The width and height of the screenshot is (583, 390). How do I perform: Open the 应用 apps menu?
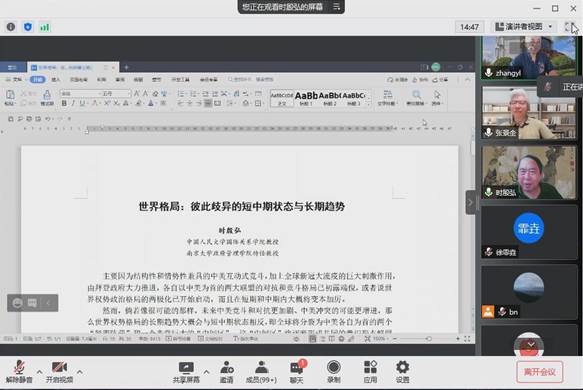(370, 372)
